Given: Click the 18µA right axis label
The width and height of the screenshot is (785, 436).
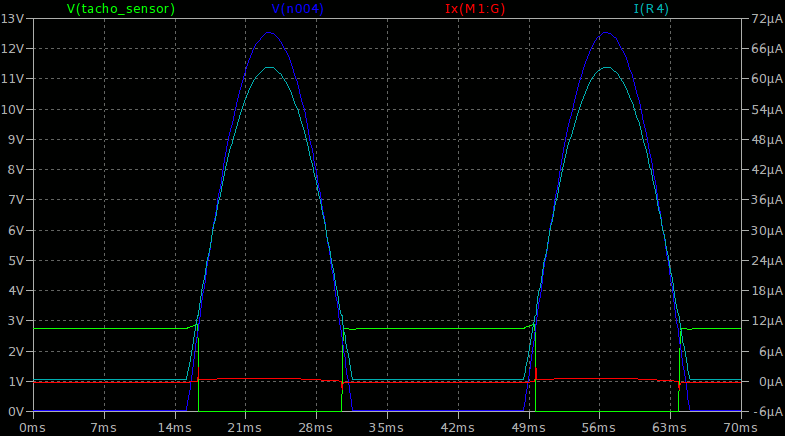Looking at the screenshot, I should [767, 291].
